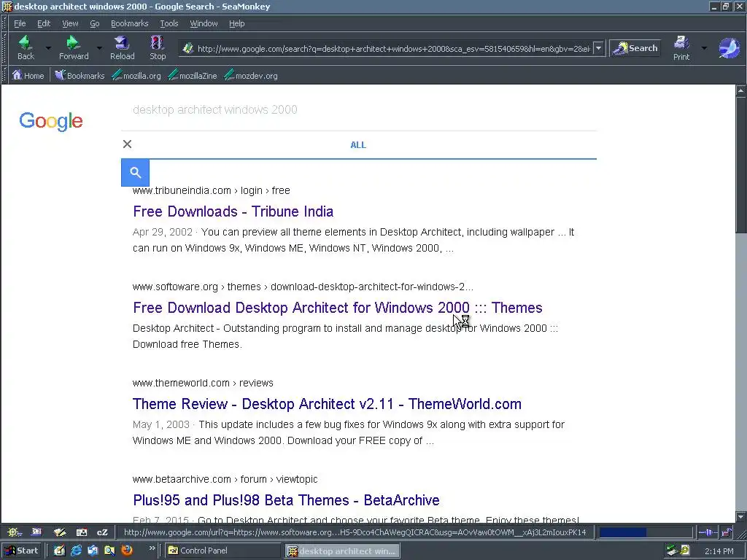Viewport: 747px width, 560px height.
Task: Open Composer from the component bar
Action: (60, 532)
